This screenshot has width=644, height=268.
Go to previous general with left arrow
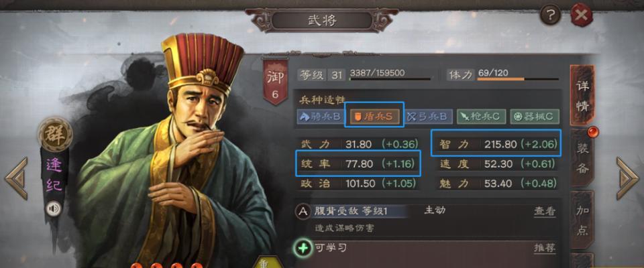(16, 178)
